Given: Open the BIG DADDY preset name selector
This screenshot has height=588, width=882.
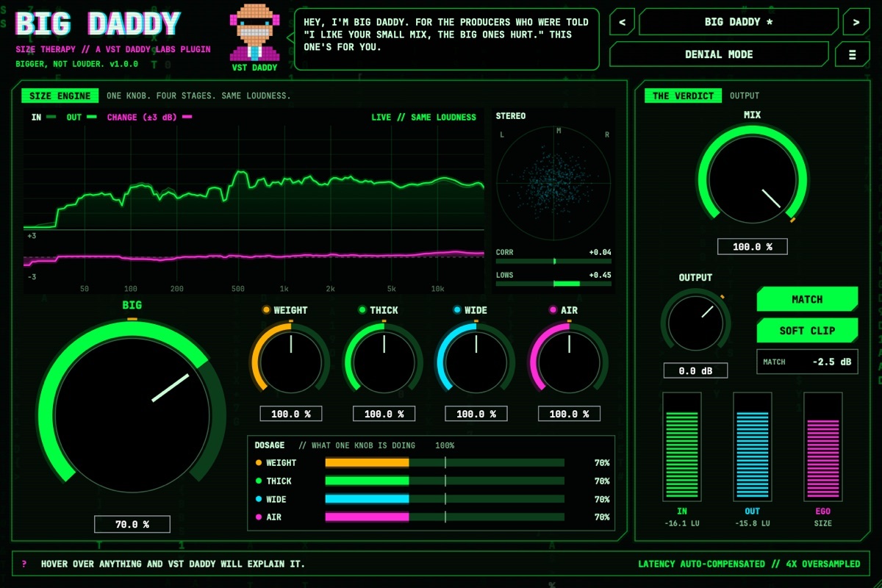Looking at the screenshot, I should (739, 22).
